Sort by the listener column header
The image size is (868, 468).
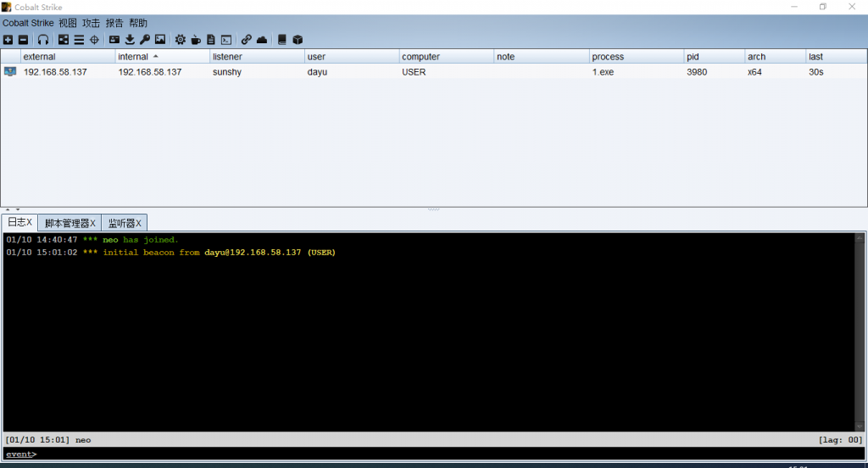point(258,57)
